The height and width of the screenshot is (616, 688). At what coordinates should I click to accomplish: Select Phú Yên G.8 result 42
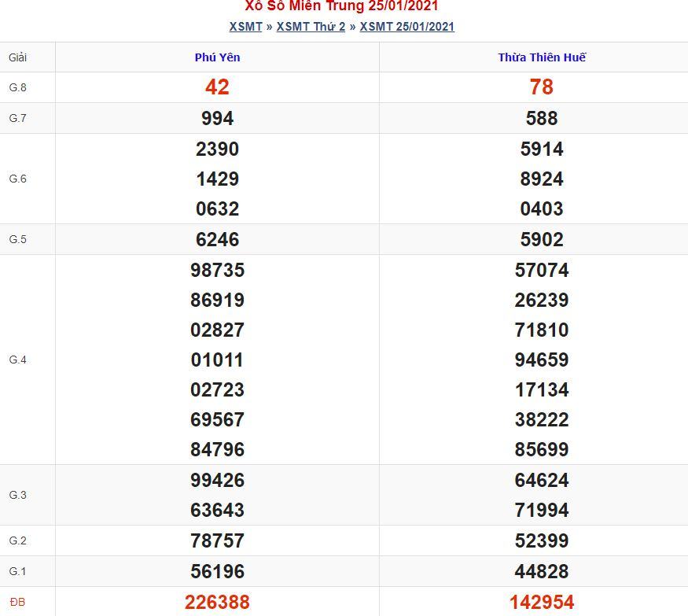tap(217, 87)
